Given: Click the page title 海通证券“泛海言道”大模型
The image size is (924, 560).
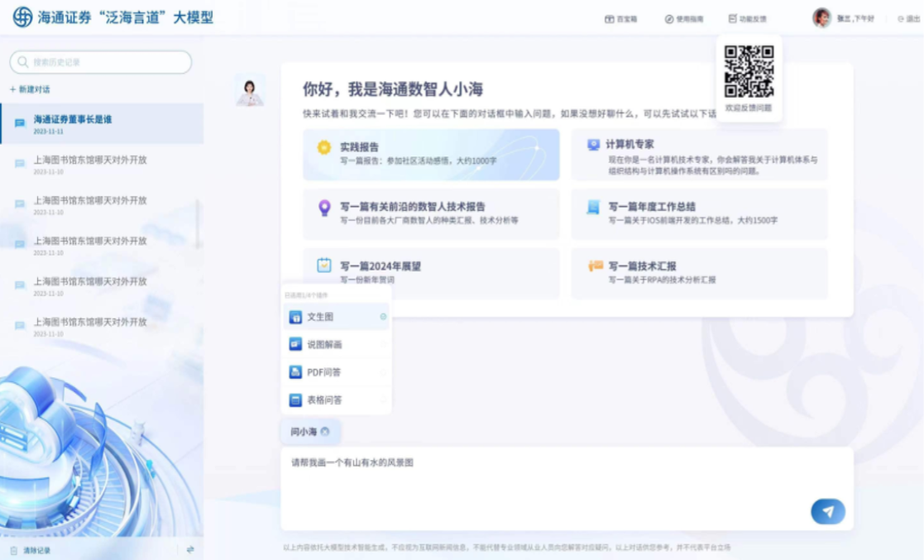Looking at the screenshot, I should (126, 17).
